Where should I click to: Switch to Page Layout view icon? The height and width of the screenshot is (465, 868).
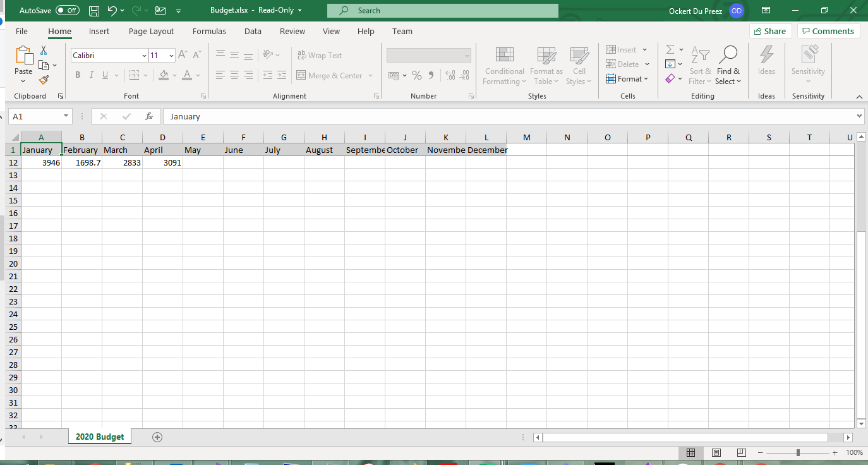pyautogui.click(x=716, y=453)
